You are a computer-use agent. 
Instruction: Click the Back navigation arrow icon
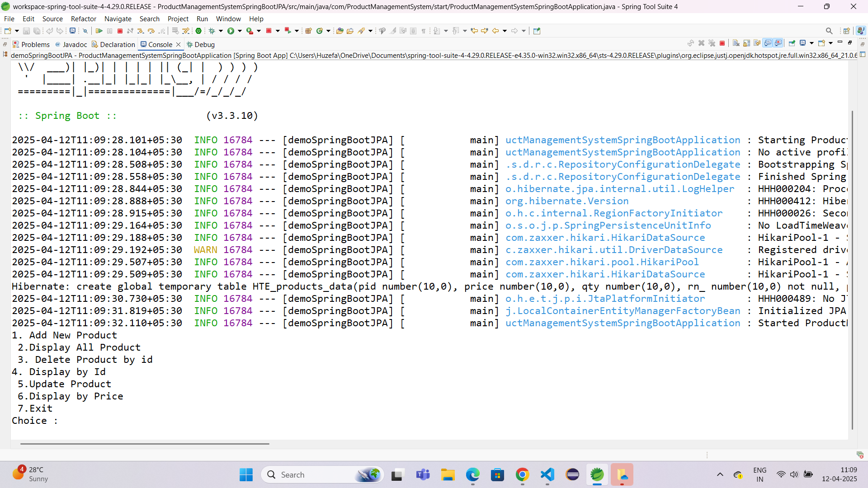pos(495,31)
